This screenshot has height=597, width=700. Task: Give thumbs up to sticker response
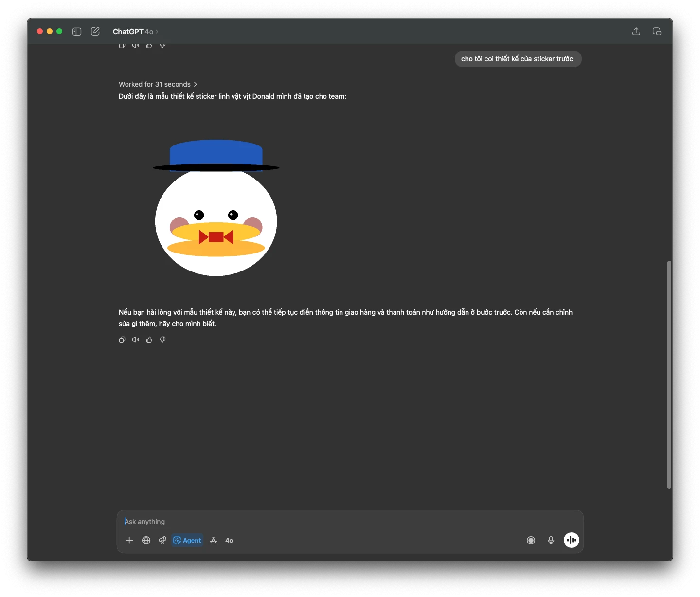click(x=149, y=340)
